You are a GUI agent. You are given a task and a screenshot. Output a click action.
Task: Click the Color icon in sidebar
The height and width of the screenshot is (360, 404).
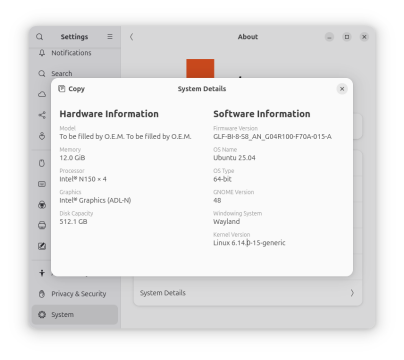pos(42,205)
